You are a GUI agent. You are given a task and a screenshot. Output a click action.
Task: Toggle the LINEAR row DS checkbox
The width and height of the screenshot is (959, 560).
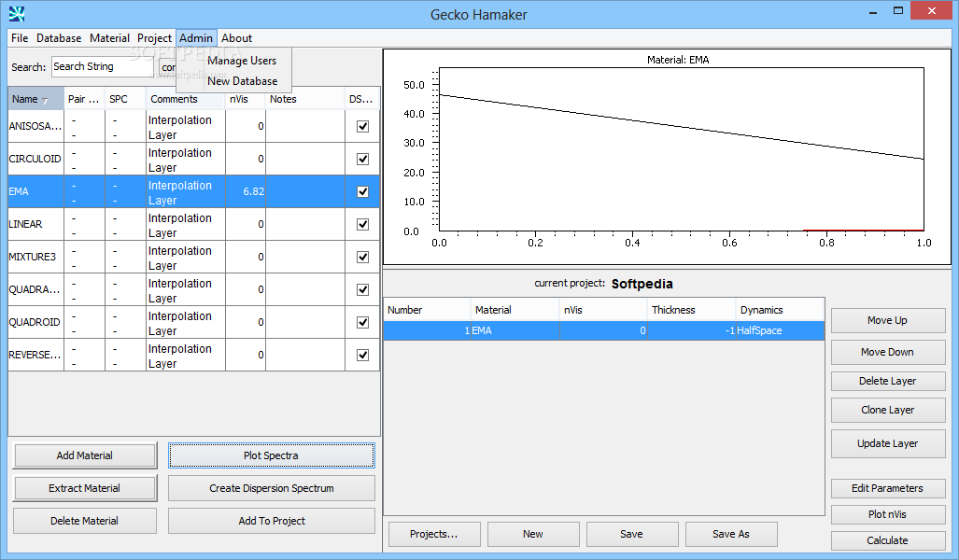pyautogui.click(x=362, y=224)
